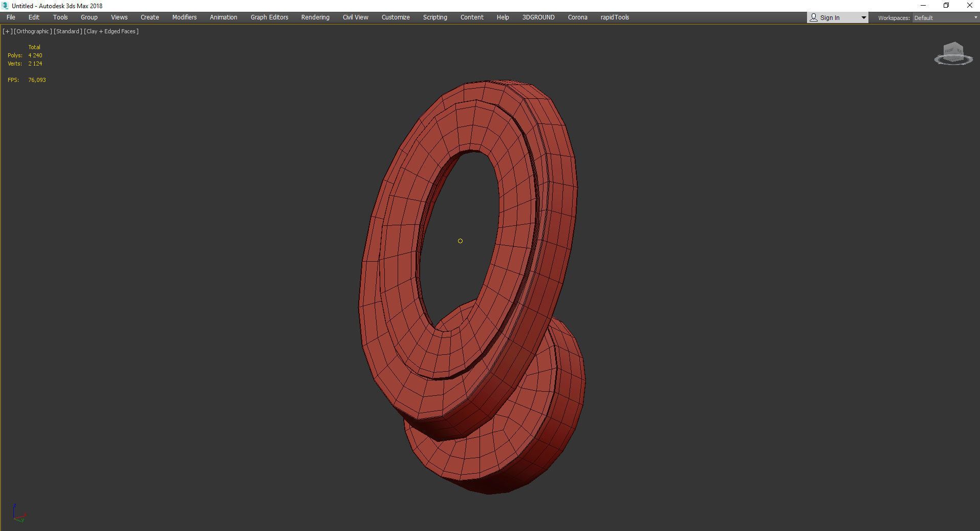This screenshot has height=531, width=980.
Task: Click the 3ds Max application icon in title bar
Action: [5, 6]
